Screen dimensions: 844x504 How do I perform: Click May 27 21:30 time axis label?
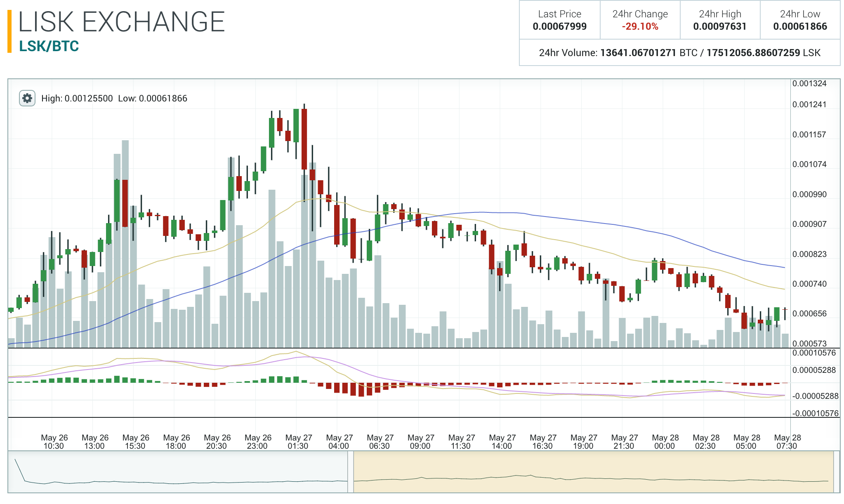coord(624,442)
